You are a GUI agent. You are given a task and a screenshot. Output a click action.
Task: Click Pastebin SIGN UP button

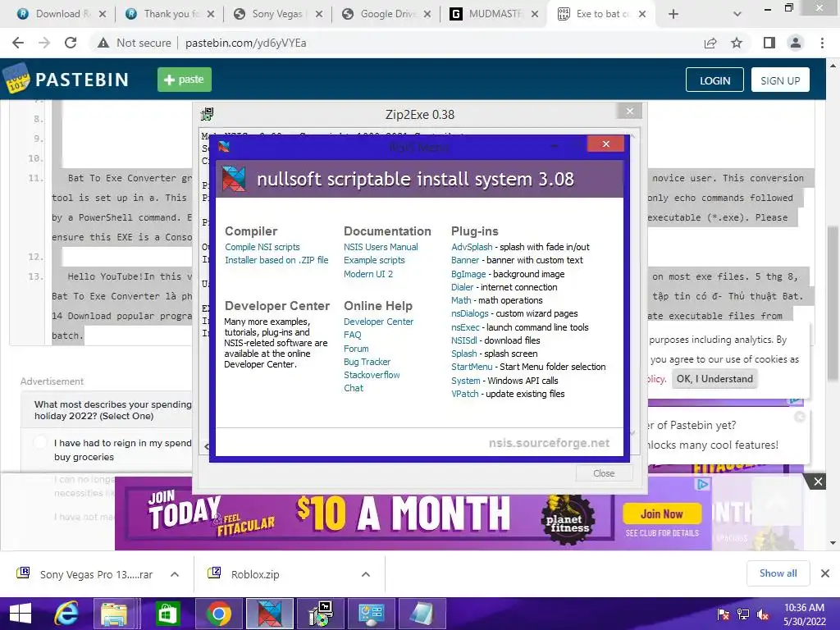(x=780, y=80)
